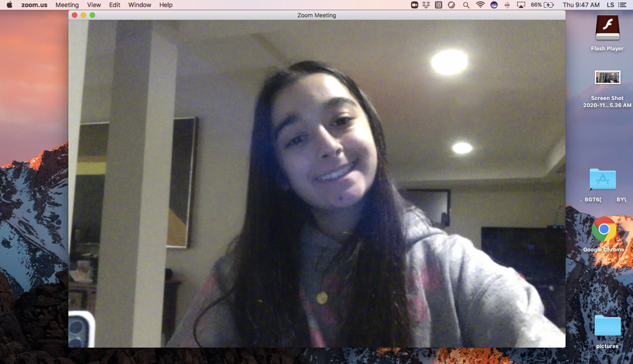Close the Zoom Meeting window
This screenshot has height=364, width=633.
[75, 15]
